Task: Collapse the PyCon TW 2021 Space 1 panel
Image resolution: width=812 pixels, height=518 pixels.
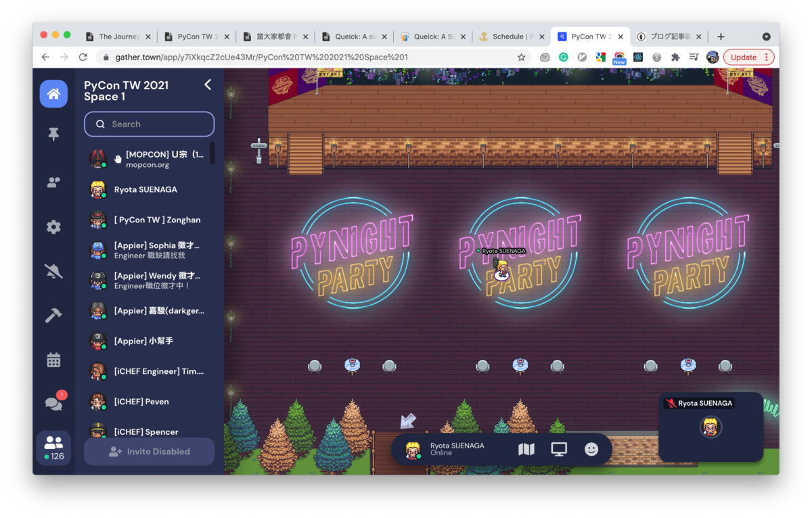Action: click(208, 85)
